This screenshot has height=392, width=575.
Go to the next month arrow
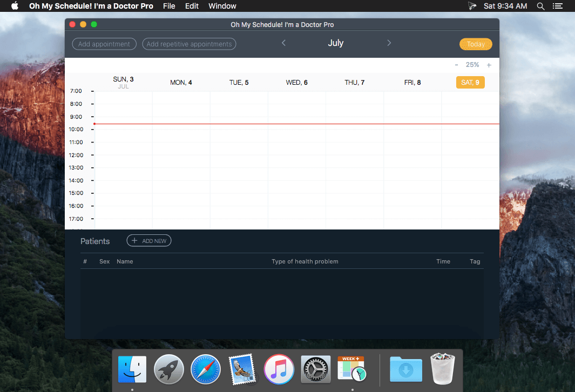[389, 43]
